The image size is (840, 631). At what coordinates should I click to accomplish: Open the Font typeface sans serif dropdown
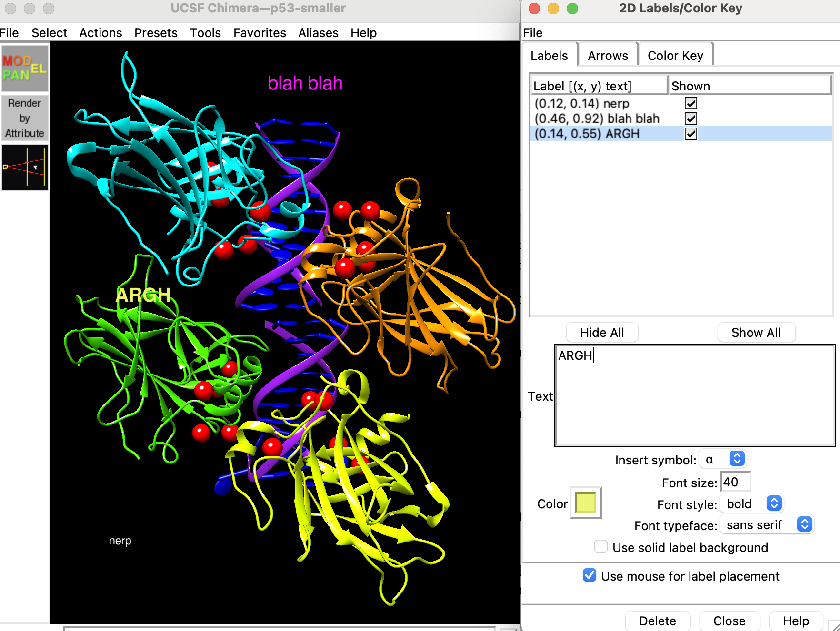(804, 524)
